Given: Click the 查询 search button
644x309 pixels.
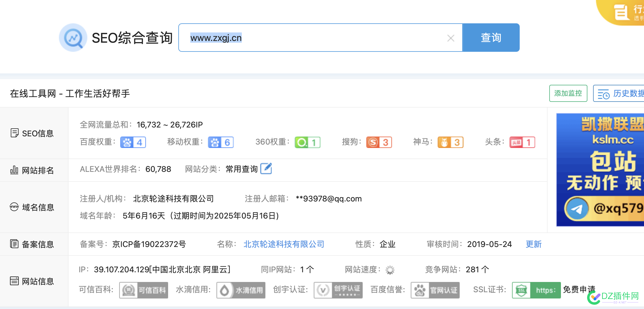Looking at the screenshot, I should (x=491, y=38).
